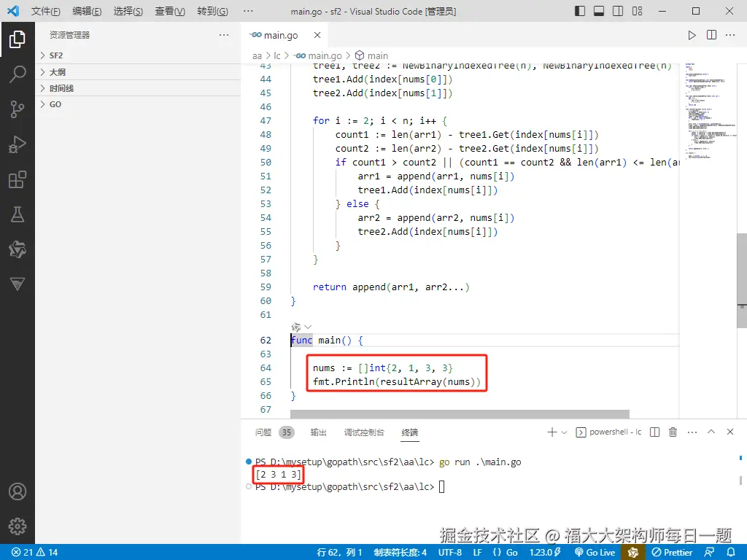747x560 pixels.
Task: Close the main.go editor tab
Action: click(317, 35)
